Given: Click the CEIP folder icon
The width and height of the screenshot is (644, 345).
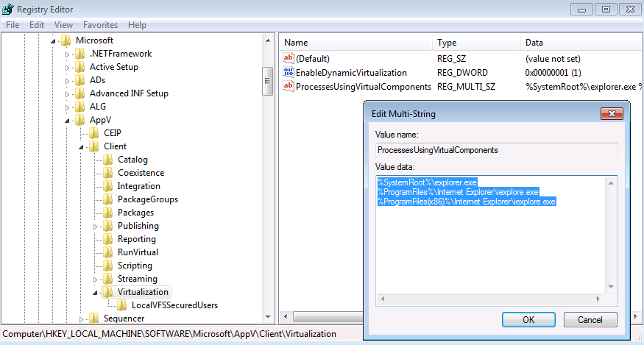Looking at the screenshot, I should click(93, 133).
